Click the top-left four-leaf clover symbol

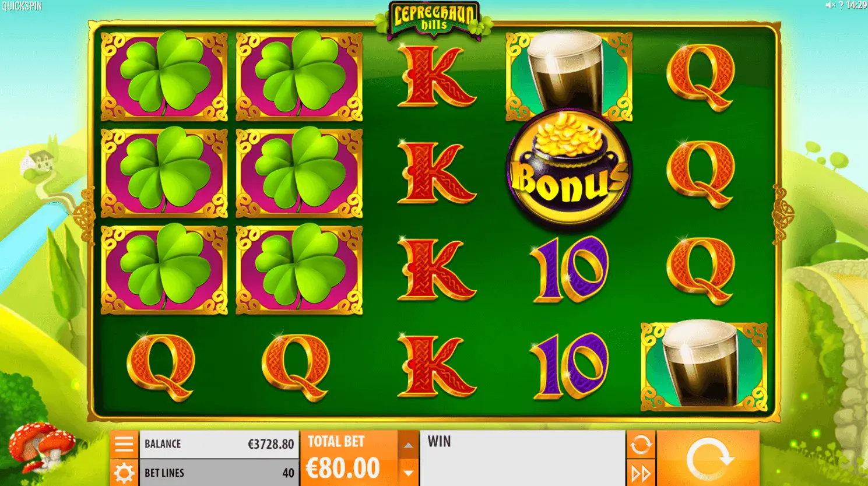164,76
